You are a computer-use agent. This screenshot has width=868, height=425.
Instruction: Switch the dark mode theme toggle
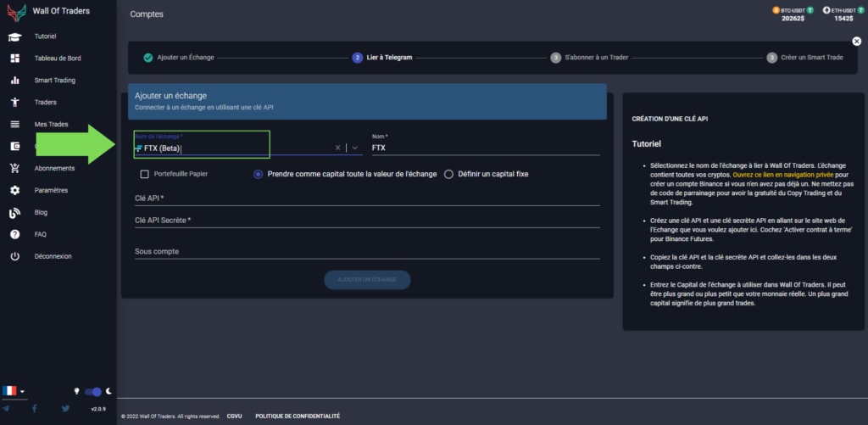click(x=95, y=391)
